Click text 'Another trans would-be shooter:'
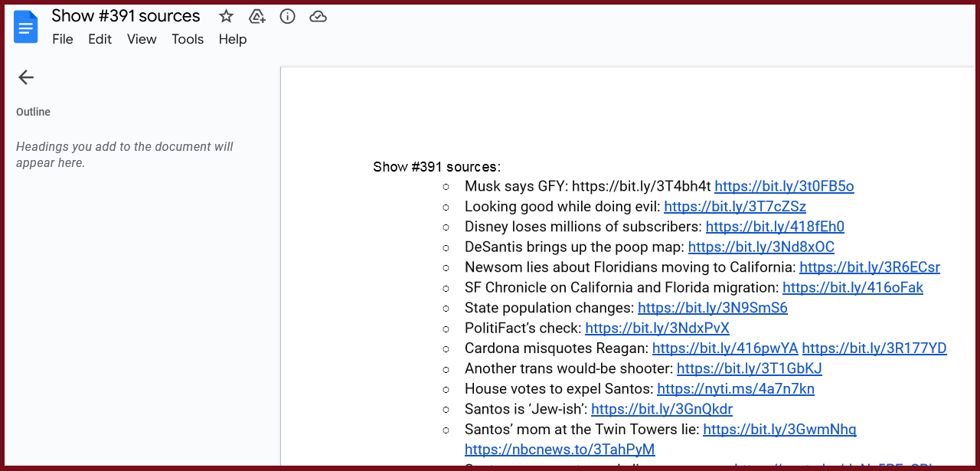 569,368
